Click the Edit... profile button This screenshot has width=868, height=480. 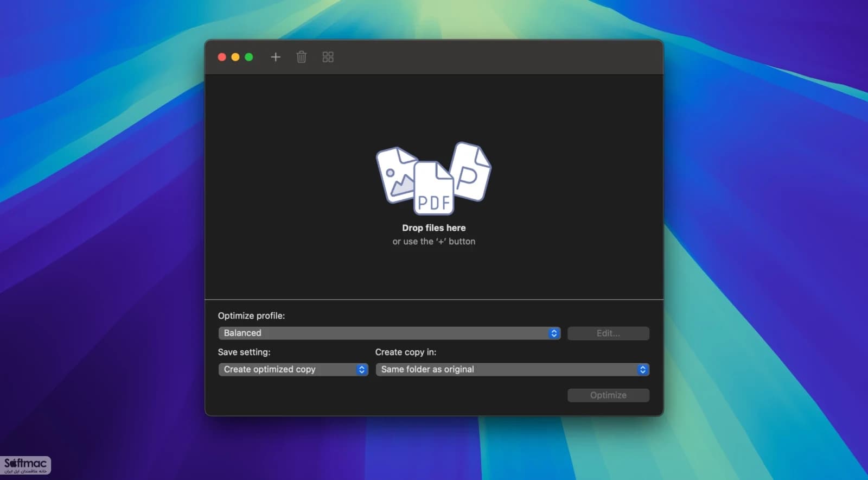tap(608, 333)
